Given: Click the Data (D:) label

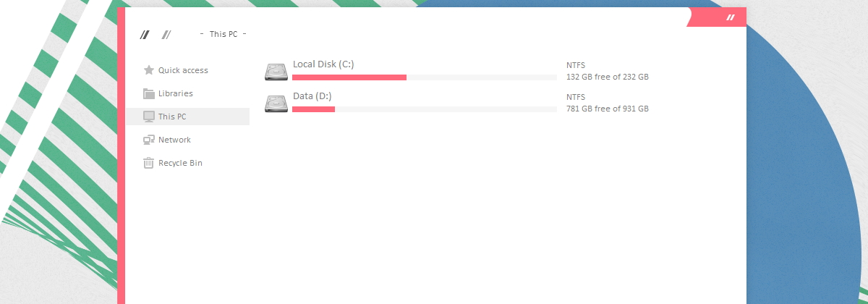Looking at the screenshot, I should (312, 96).
